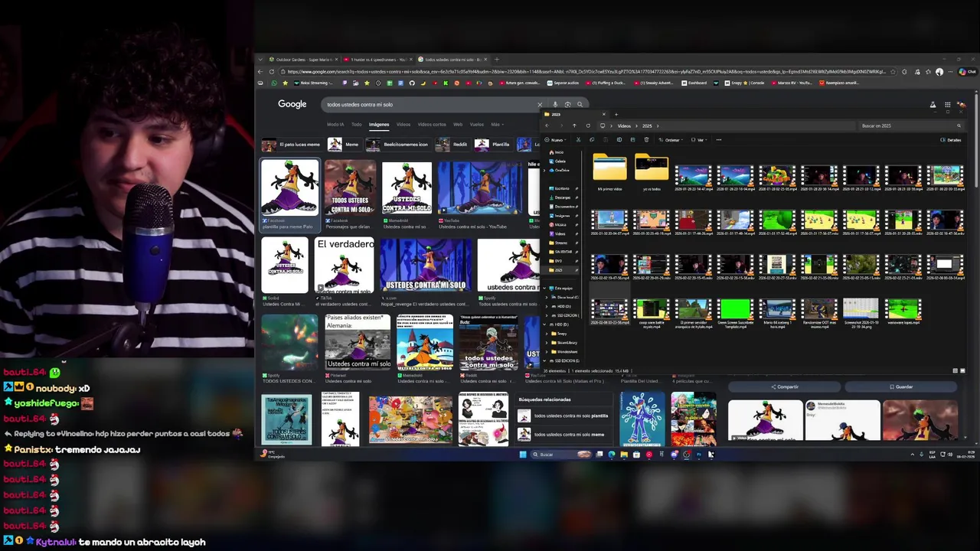980x551 pixels.
Task: Toggle the Detalles pane in Explorer
Action: pos(950,140)
